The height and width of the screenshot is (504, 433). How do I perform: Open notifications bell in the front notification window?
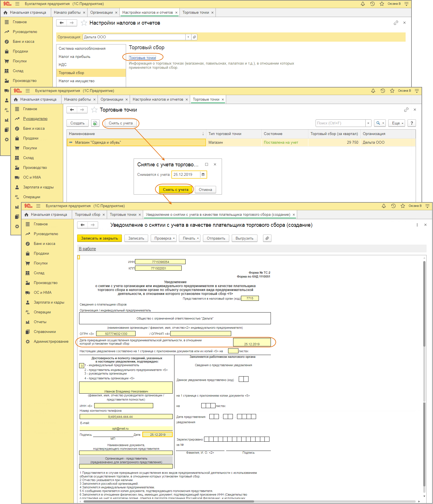384,206
